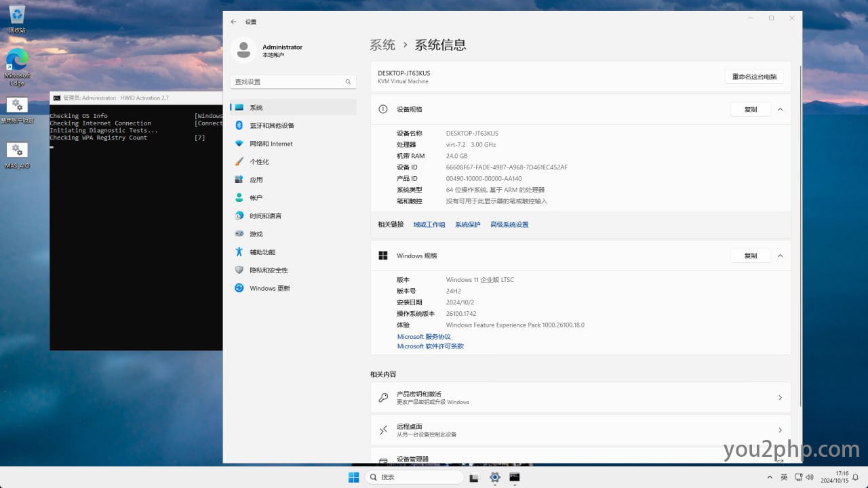868x488 pixels.
Task: Copy Windows 规格 with the 复制 button
Action: (x=751, y=256)
